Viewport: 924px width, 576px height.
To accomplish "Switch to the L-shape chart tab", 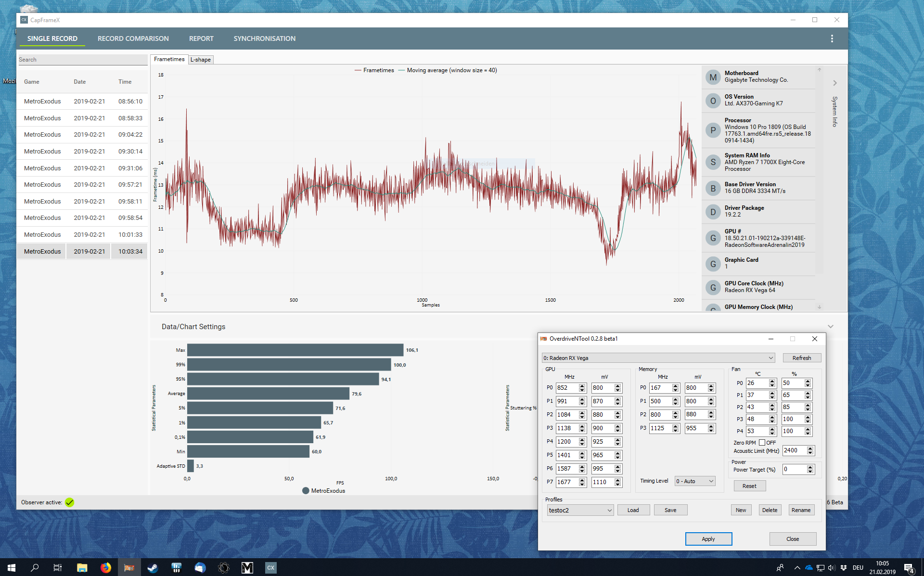I will click(x=200, y=60).
